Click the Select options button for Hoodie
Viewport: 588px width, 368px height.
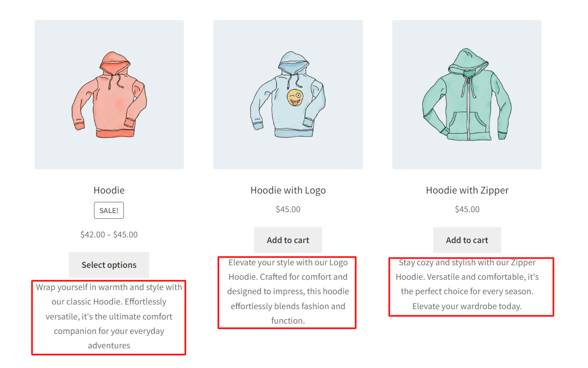click(x=108, y=265)
